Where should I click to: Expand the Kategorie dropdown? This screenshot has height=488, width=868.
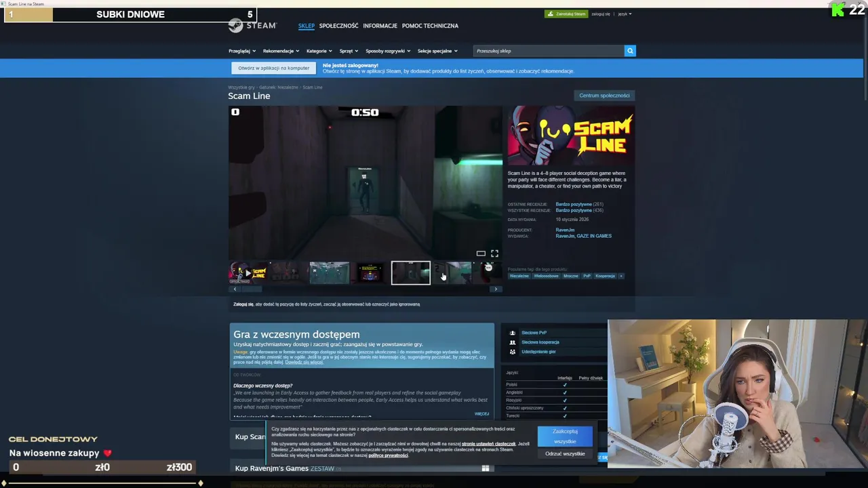[x=319, y=51]
